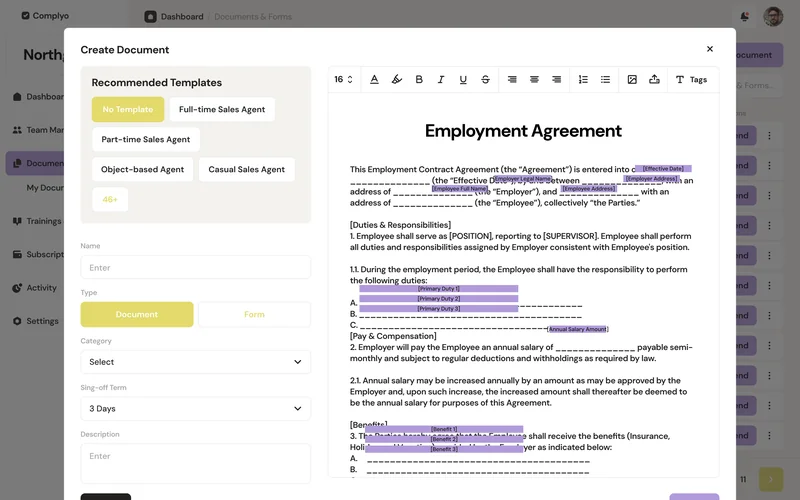Select the Primary Duty 2 tag

(439, 298)
